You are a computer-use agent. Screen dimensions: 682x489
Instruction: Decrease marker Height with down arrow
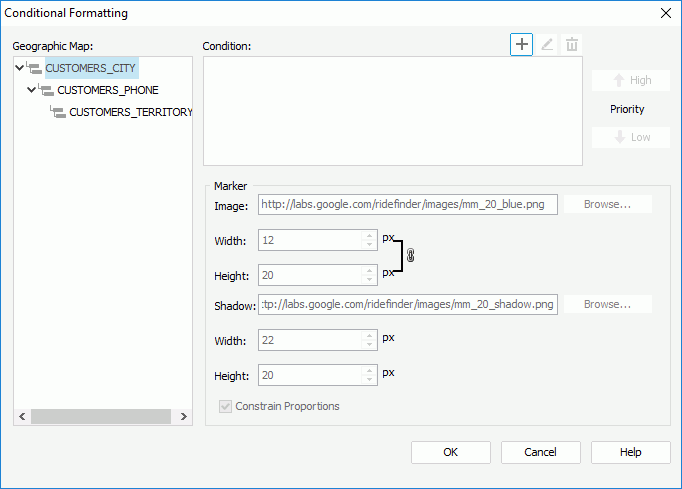[369, 280]
